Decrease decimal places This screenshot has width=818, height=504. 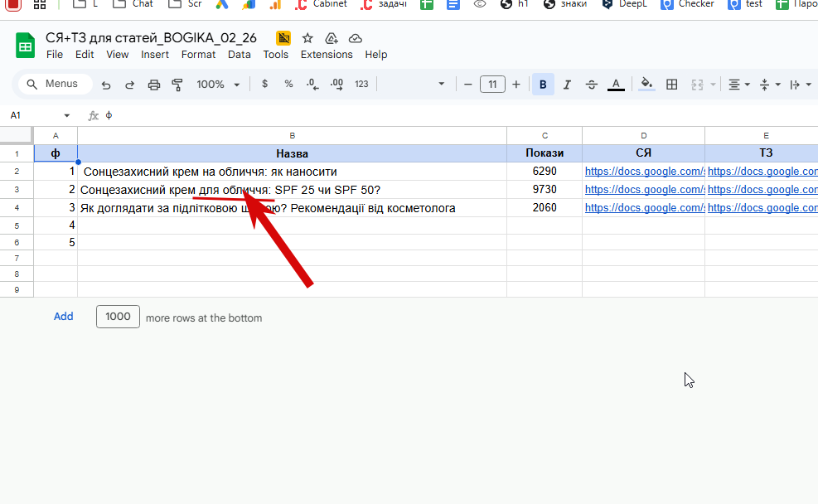(x=312, y=84)
